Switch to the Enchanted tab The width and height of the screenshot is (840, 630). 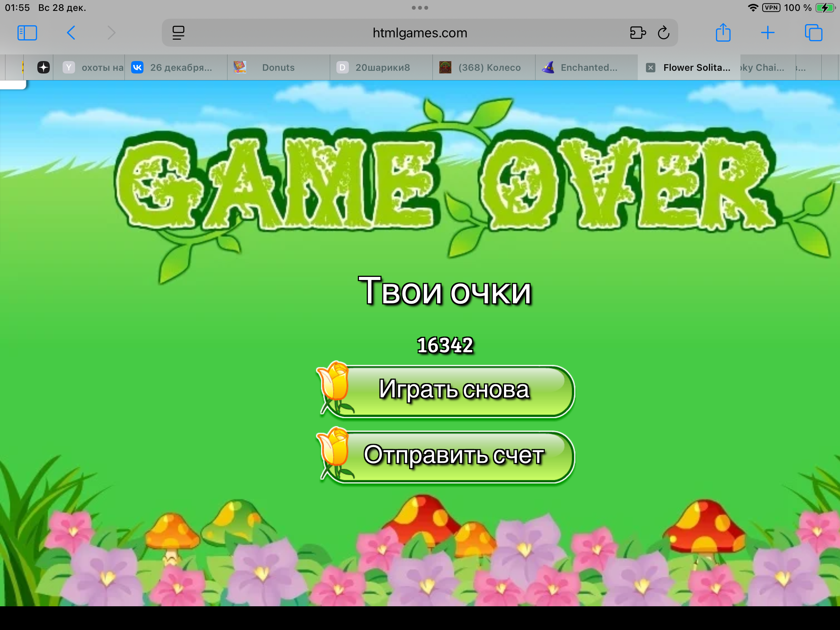click(x=588, y=68)
